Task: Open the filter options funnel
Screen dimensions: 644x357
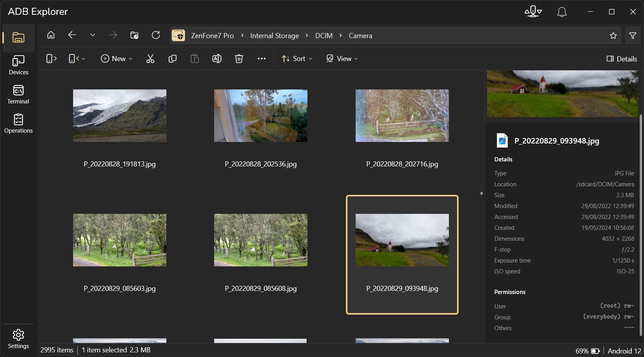Action: [633, 36]
